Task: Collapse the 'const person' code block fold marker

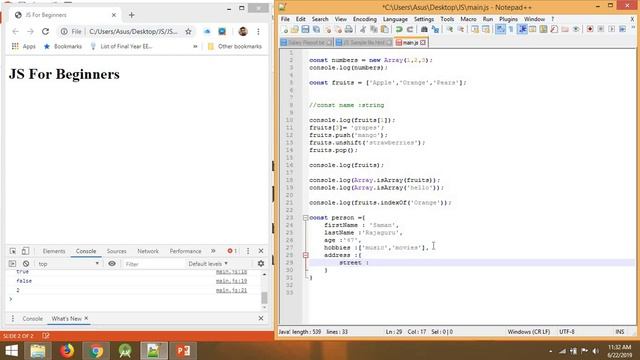Action: 305,218
